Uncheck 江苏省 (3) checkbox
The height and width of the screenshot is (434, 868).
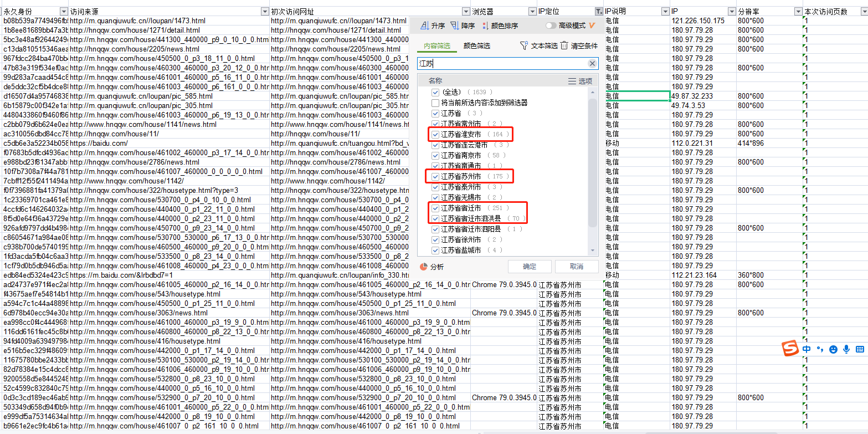435,113
